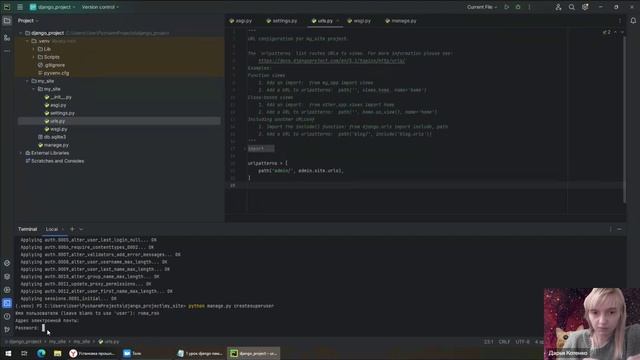640x360 pixels.
Task: Collapse the outer my_site folder
Action: click(27, 81)
